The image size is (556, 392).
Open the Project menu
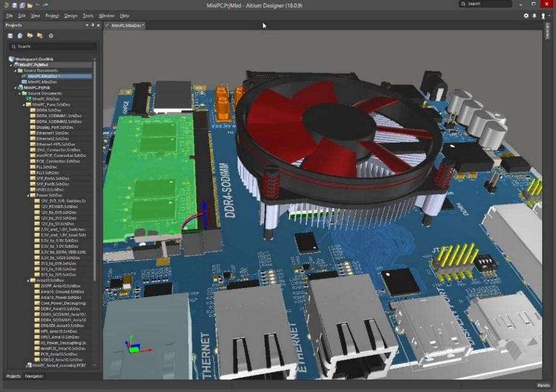tap(52, 16)
